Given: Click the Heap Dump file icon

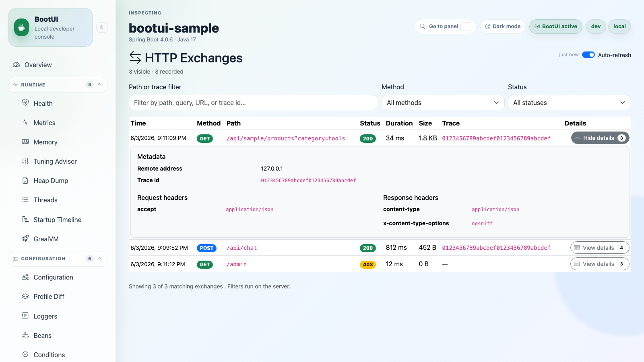Looking at the screenshot, I should (25, 180).
